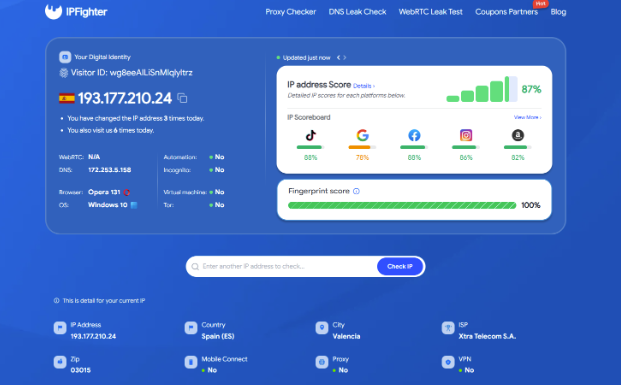Viewport: 621px width, 385px height.
Task: Click the IP score bar chart
Action: click(482, 89)
